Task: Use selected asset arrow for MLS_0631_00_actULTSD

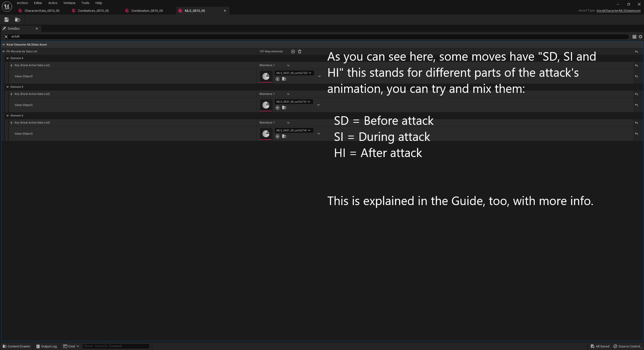Action: pyautogui.click(x=277, y=79)
